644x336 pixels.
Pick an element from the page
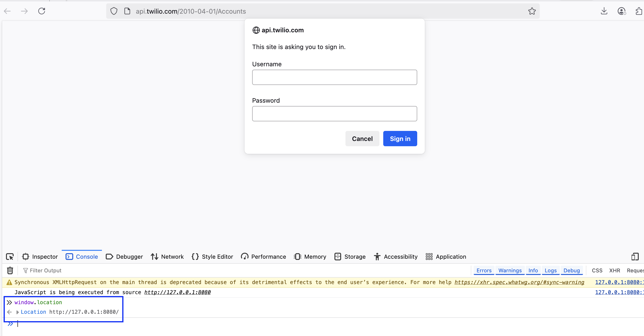pos(10,257)
